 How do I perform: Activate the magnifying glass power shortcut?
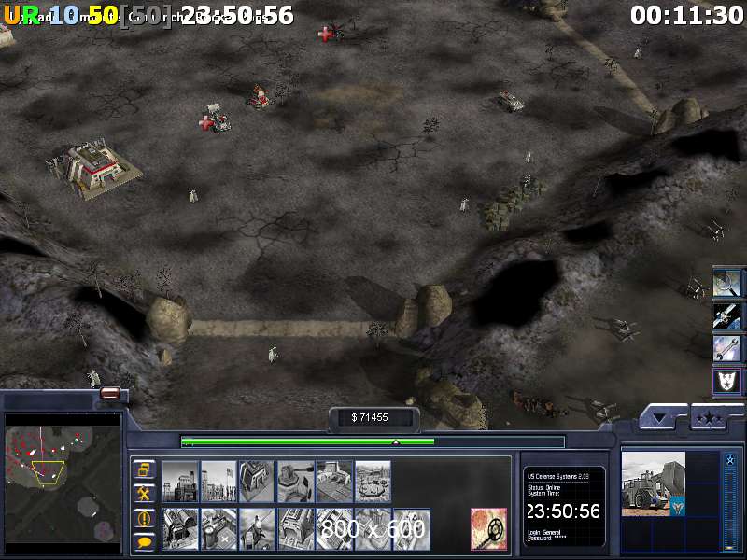tap(727, 283)
